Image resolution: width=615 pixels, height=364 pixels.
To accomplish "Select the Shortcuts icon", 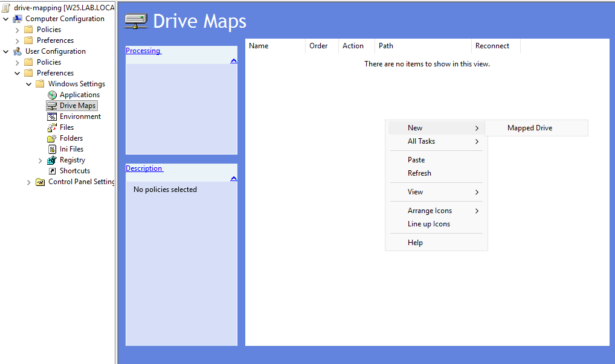I will click(52, 171).
